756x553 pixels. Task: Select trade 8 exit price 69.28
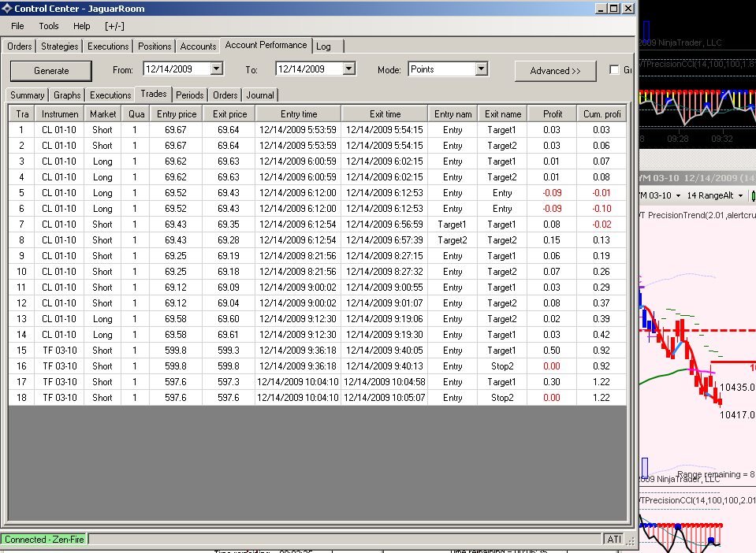tap(229, 240)
